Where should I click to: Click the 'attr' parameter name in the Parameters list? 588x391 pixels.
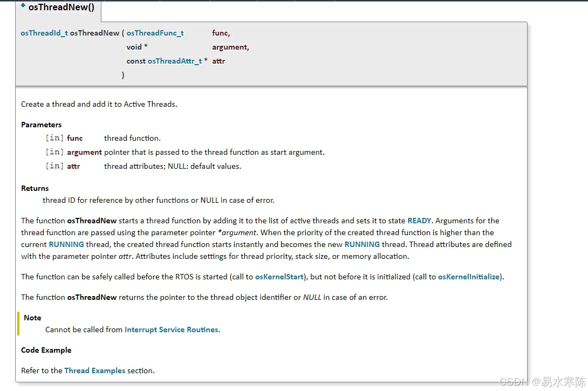click(73, 167)
